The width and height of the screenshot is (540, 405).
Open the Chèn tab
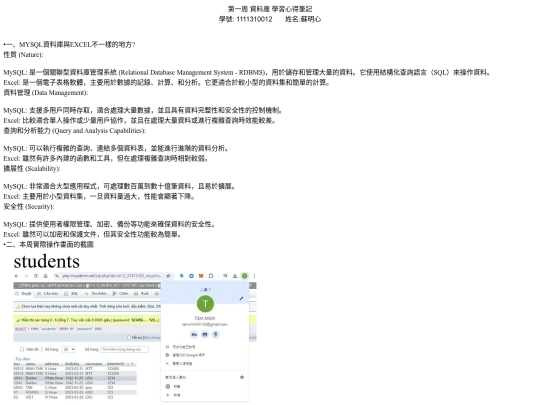[x=121, y=293]
